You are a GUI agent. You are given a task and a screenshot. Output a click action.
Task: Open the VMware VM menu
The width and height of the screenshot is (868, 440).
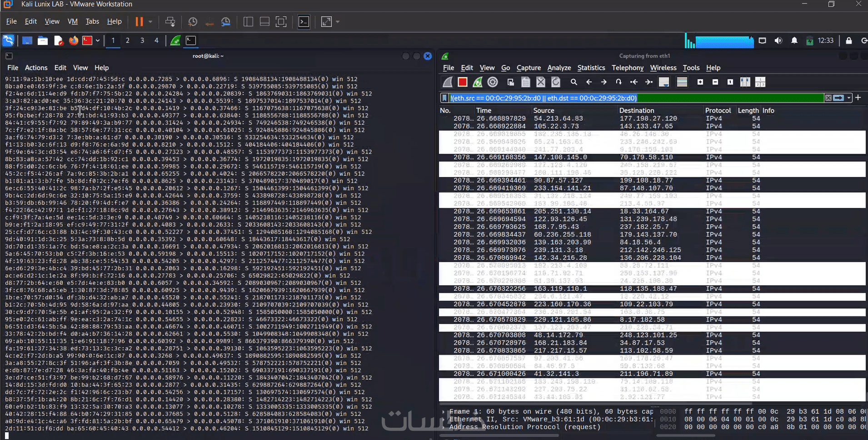pyautogui.click(x=73, y=21)
